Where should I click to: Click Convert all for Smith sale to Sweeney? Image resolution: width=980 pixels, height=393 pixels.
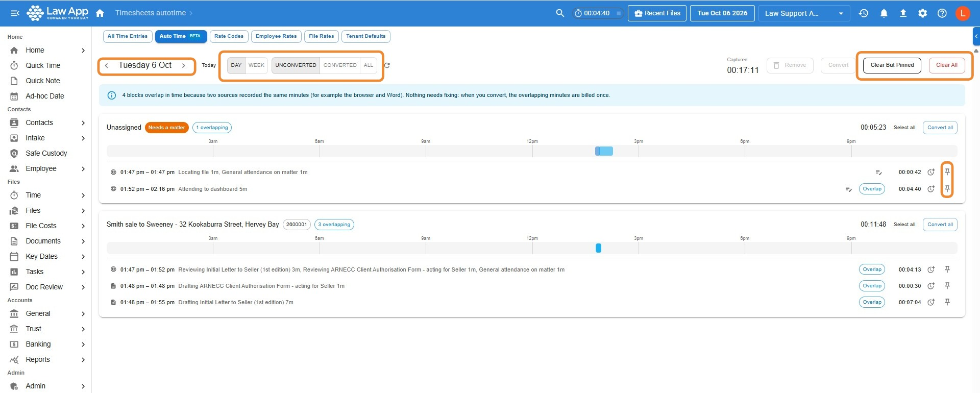pyautogui.click(x=940, y=225)
